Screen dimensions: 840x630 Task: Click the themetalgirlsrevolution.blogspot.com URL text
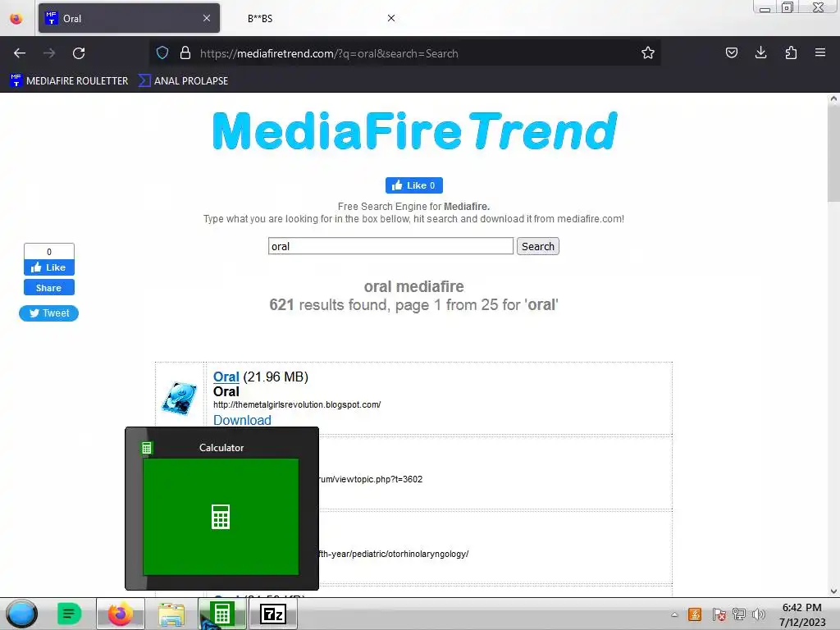tap(297, 404)
